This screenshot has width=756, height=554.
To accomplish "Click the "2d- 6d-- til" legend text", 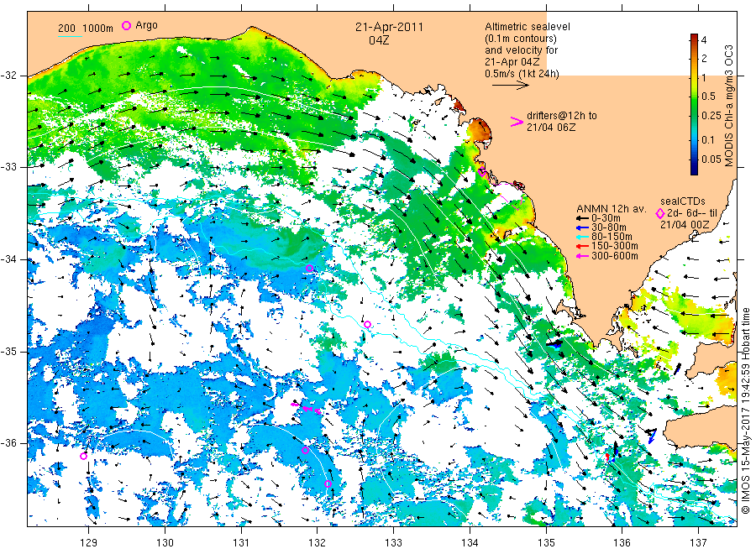I will (x=692, y=213).
